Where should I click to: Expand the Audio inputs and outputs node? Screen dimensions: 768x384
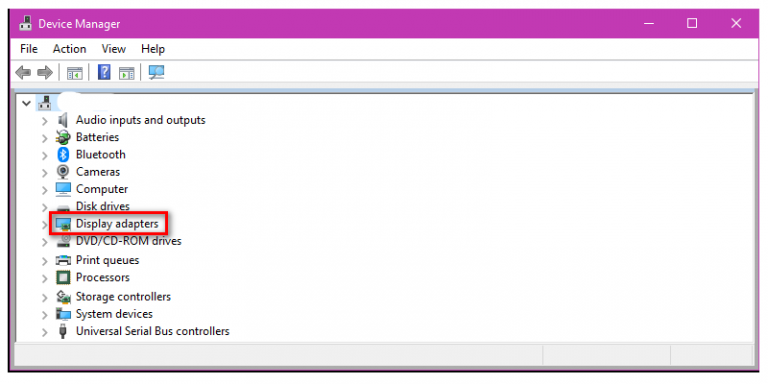(45, 121)
